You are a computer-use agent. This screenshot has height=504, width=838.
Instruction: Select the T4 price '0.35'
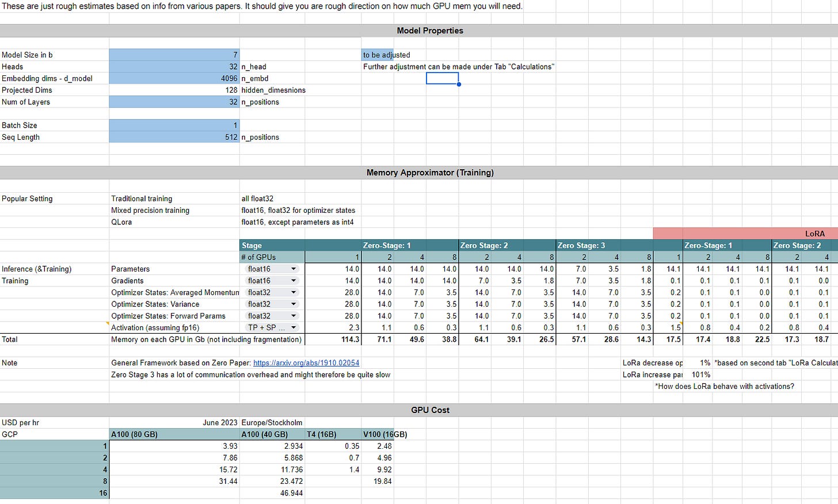pyautogui.click(x=333, y=446)
